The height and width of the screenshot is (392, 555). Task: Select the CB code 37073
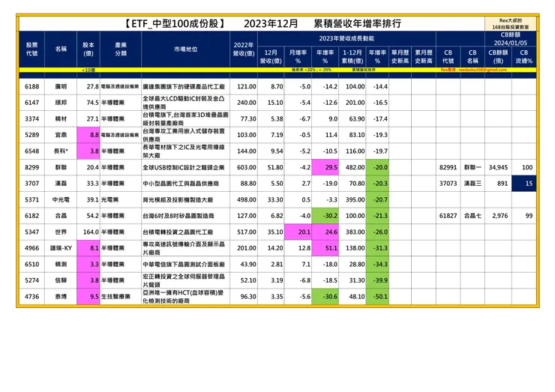point(448,184)
